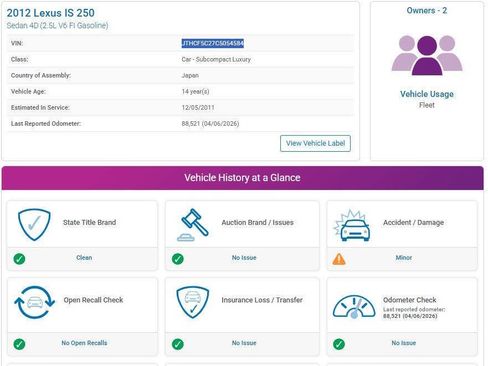Open No Issue under Auction Brand / Issues
This screenshot has width=488, height=366.
(x=244, y=258)
